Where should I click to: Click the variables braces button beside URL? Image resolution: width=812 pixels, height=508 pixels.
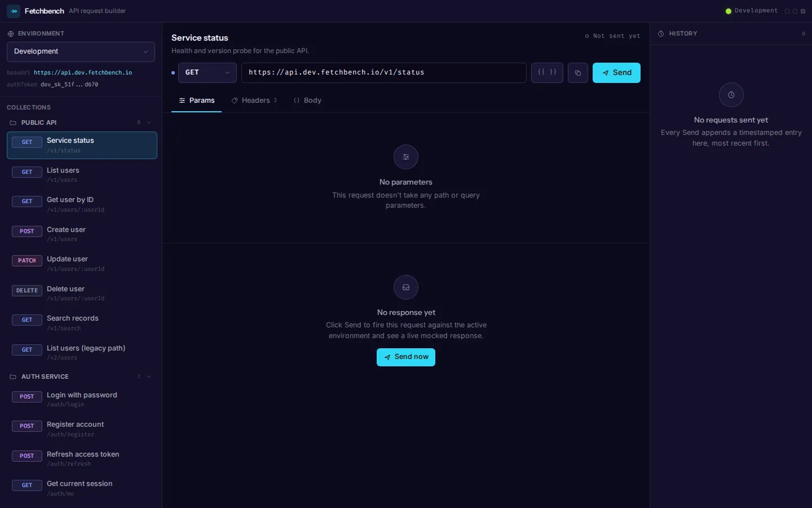(547, 72)
